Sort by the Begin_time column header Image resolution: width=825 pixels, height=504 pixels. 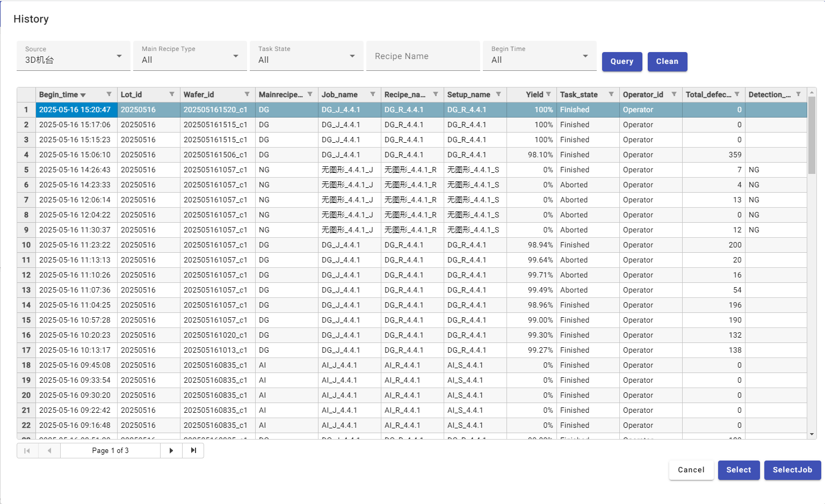pyautogui.click(x=59, y=95)
